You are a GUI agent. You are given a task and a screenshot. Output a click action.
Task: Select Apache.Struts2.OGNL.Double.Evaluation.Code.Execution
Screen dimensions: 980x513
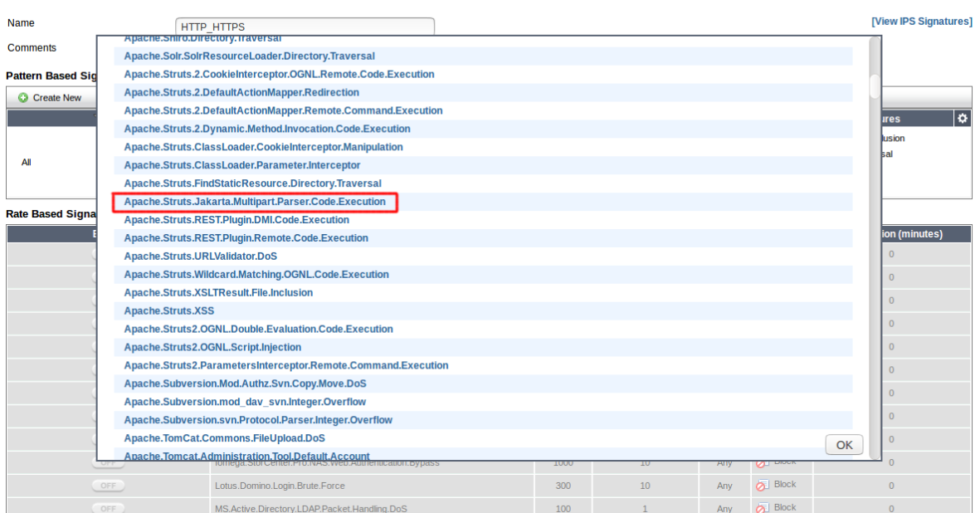pos(258,329)
